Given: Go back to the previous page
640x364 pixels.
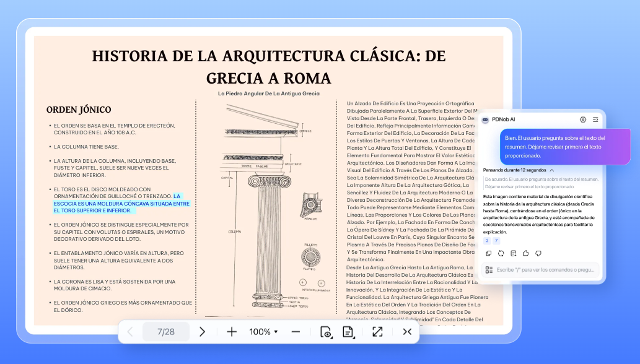Looking at the screenshot, I should click(130, 332).
